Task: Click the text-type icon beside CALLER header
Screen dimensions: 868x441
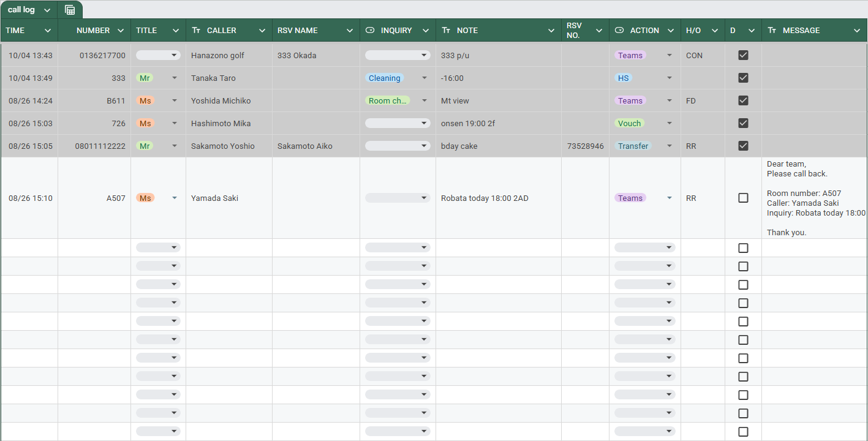Action: point(196,30)
